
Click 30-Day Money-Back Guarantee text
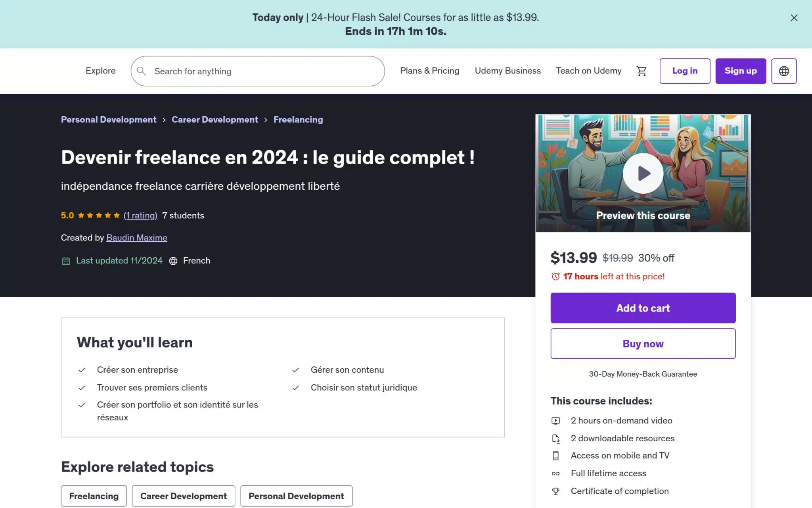643,374
